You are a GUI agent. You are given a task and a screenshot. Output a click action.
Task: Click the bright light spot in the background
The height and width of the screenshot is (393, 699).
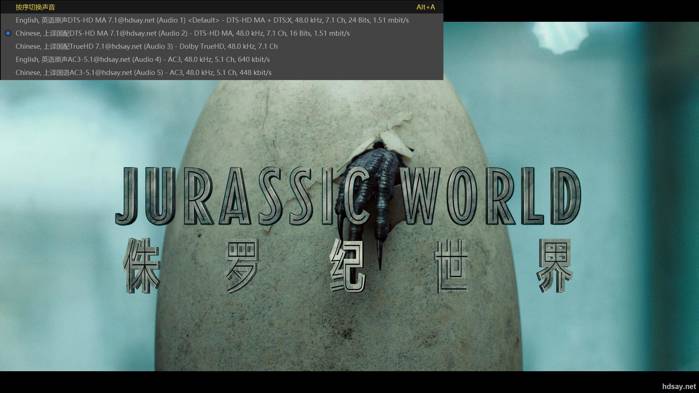(559, 37)
